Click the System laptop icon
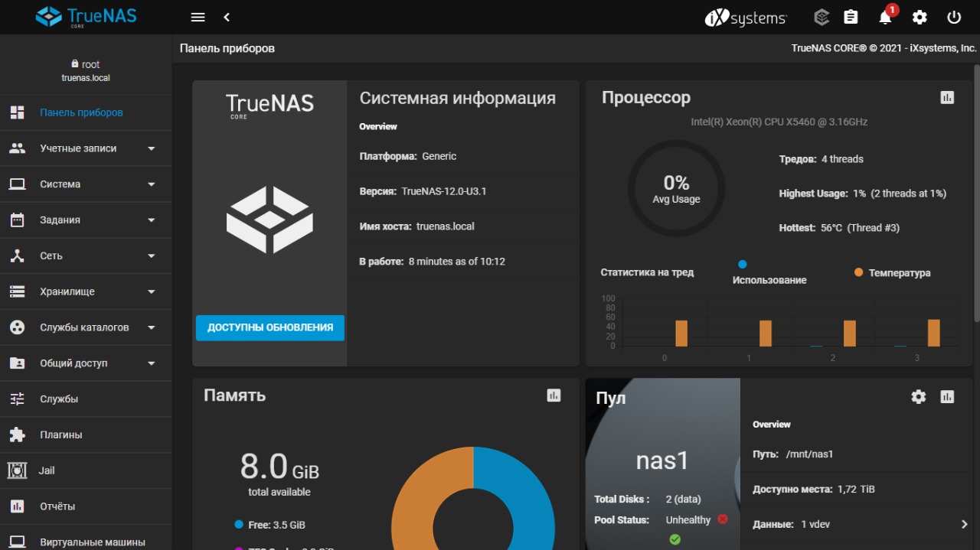The height and width of the screenshot is (550, 980). 17,184
